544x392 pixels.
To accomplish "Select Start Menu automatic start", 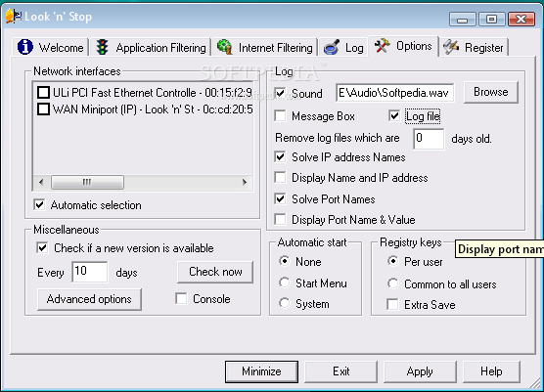I will click(x=285, y=283).
